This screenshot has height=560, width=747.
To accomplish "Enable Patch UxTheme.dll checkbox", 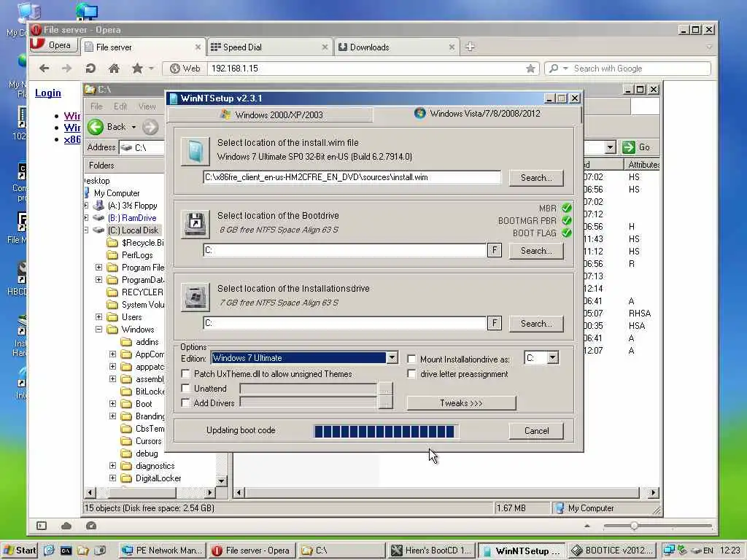I will [x=185, y=374].
